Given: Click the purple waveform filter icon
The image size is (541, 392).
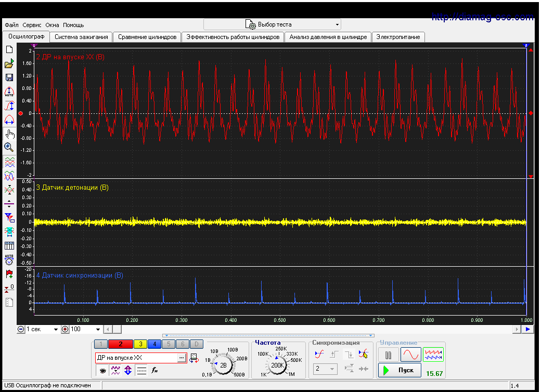Looking at the screenshot, I should (115, 371).
